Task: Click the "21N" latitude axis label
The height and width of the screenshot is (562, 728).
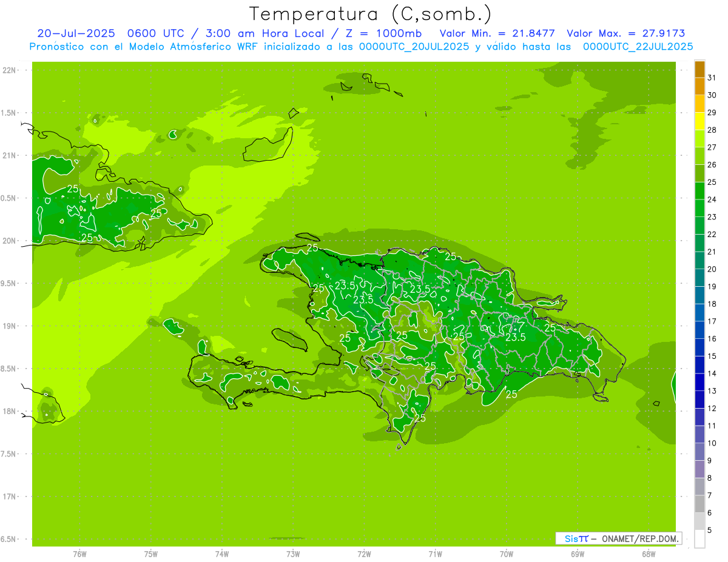Action: click(10, 156)
